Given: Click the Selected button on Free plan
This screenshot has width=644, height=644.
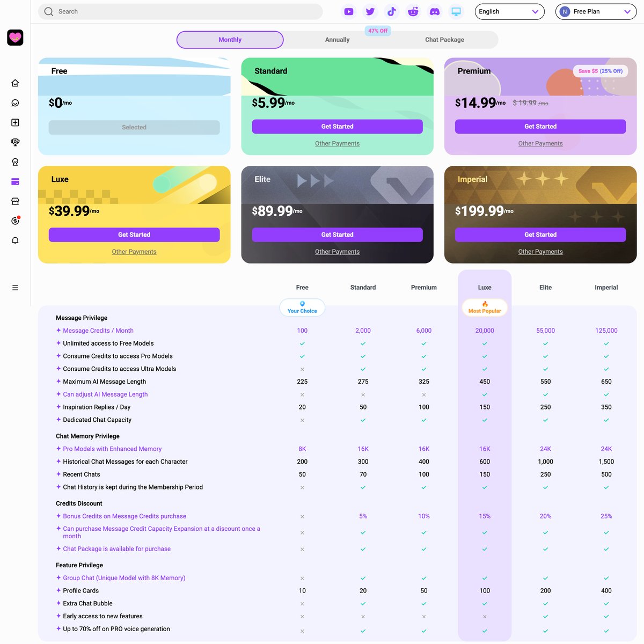Looking at the screenshot, I should point(134,127).
